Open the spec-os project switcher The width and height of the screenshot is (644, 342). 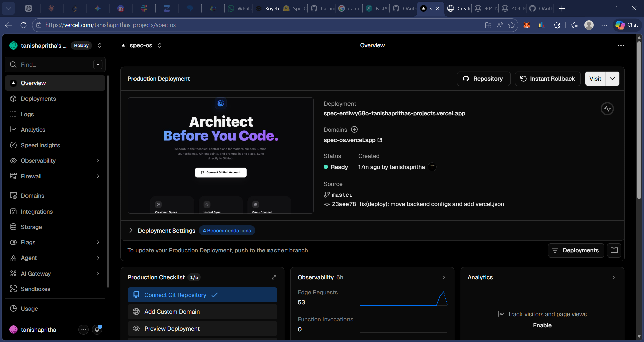tap(160, 45)
